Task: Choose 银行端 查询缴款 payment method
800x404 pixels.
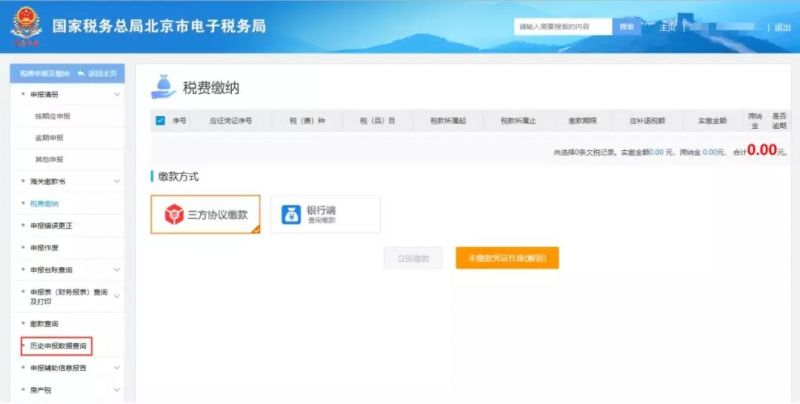Action: coord(326,215)
